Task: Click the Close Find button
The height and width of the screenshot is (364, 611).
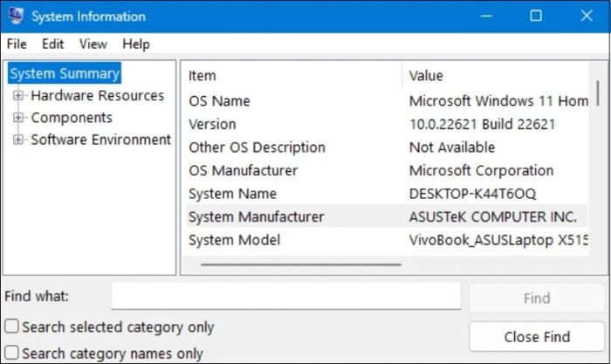Action: tap(537, 336)
